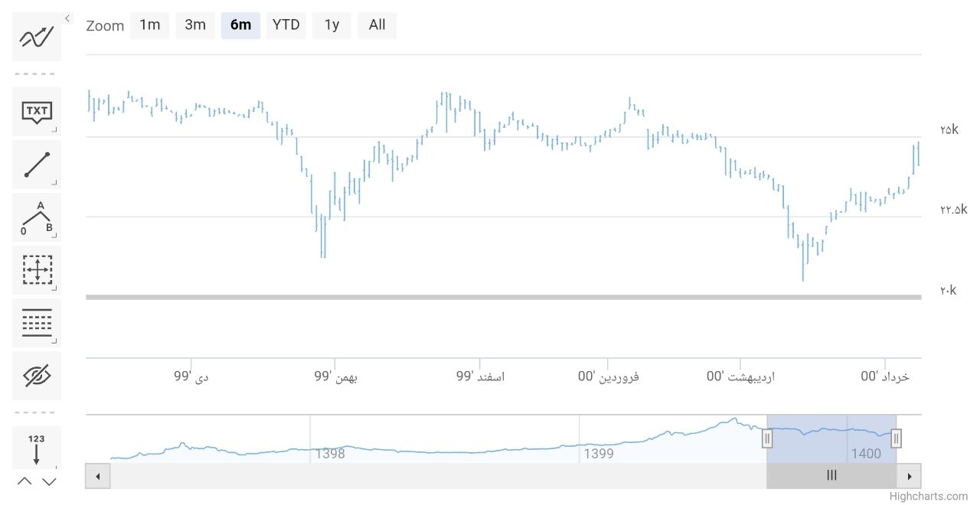Screen dimensions: 980x505
Task: Click the 123 vertical counter tool
Action: (x=37, y=448)
